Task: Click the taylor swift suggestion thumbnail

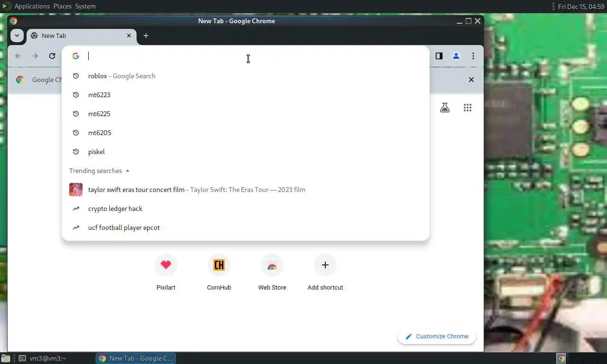Action: point(76,190)
